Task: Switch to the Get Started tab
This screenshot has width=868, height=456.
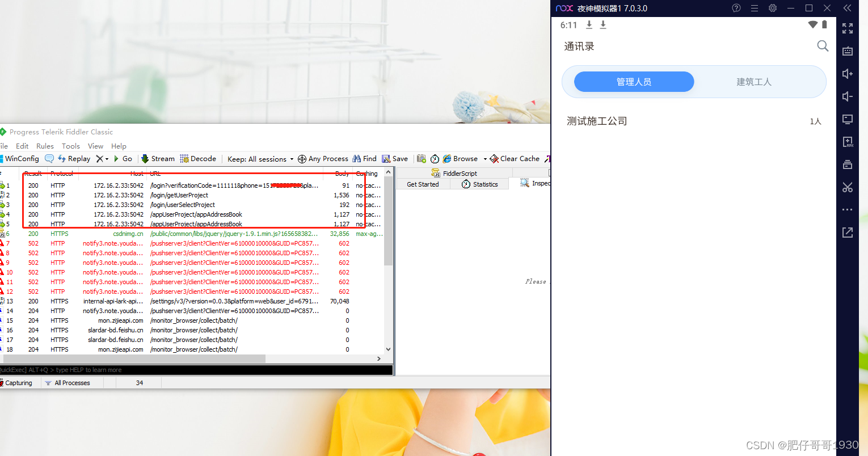Action: [x=423, y=184]
